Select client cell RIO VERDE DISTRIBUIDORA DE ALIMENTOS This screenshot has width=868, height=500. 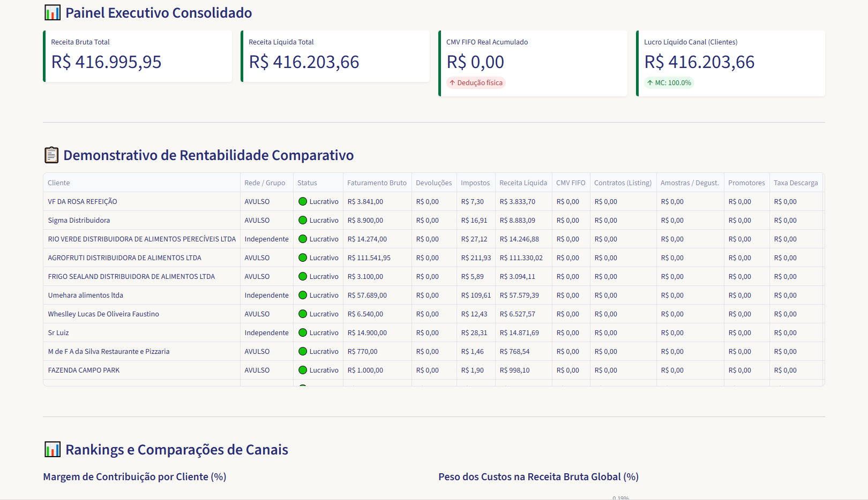tap(141, 239)
